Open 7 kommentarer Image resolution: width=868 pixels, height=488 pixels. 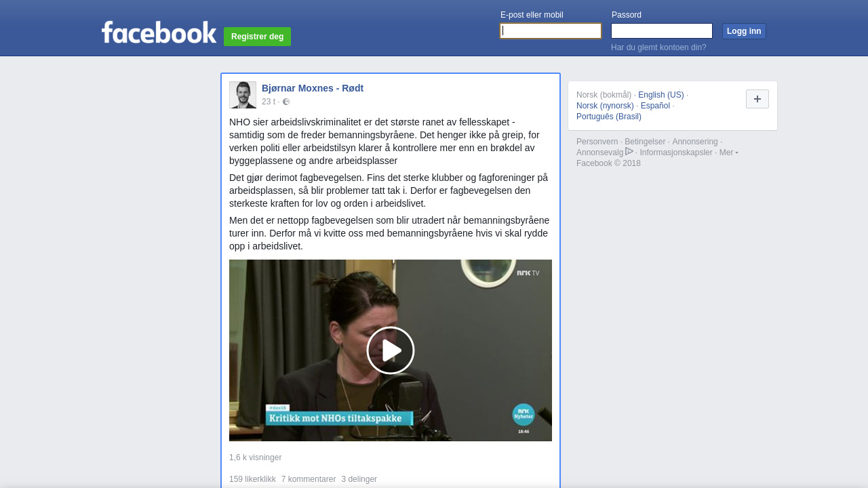coord(309,479)
